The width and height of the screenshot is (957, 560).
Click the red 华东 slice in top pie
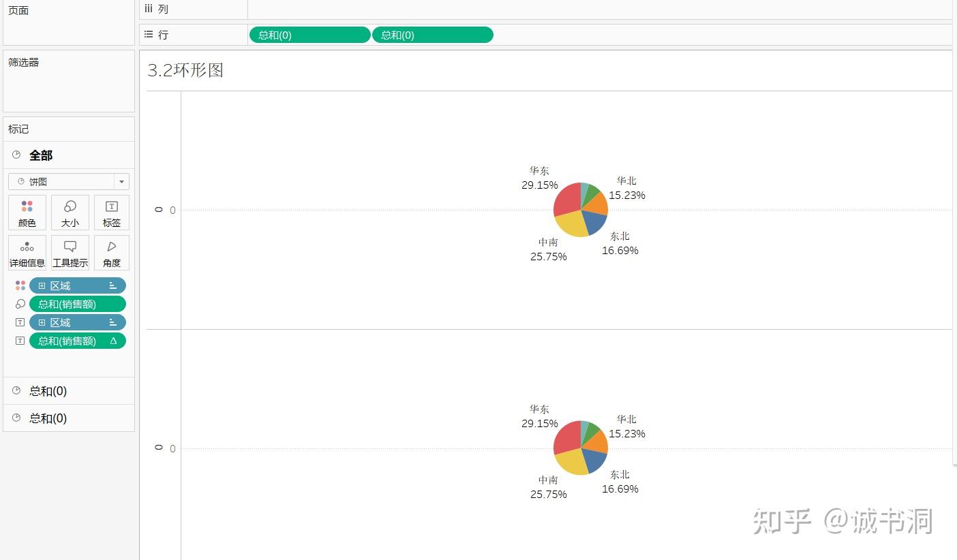tap(567, 199)
